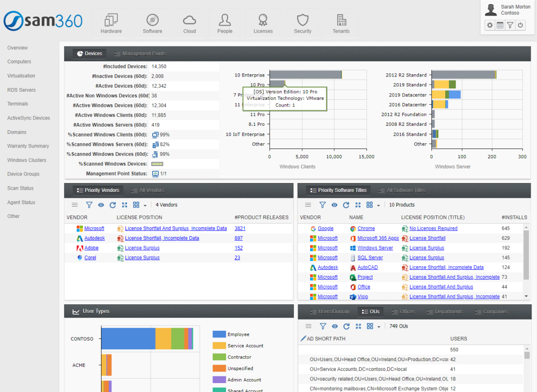Open the settings gear near Sarah Morton
The height and width of the screenshot is (392, 537).
point(490,25)
